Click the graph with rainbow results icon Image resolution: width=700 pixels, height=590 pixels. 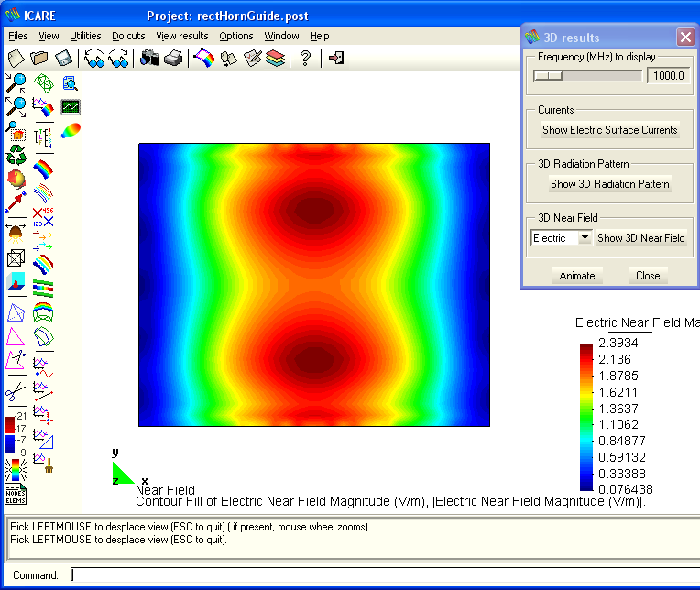coord(43,107)
